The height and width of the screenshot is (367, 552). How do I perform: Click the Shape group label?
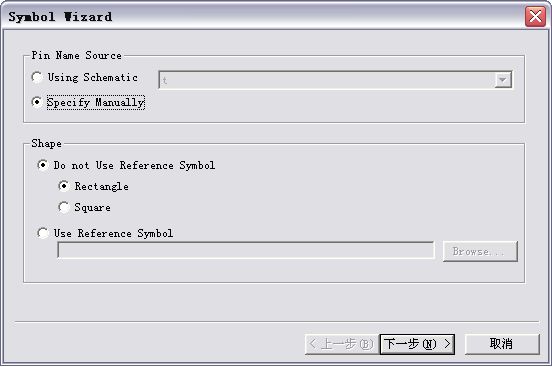(46, 144)
